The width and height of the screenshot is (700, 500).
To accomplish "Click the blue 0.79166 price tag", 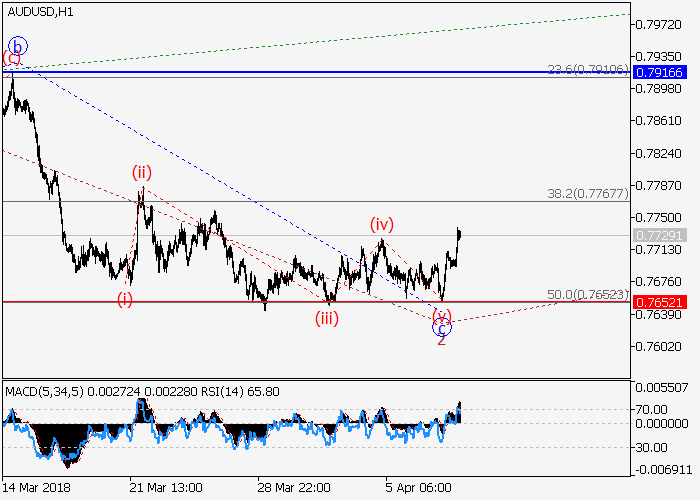I will tap(658, 73).
